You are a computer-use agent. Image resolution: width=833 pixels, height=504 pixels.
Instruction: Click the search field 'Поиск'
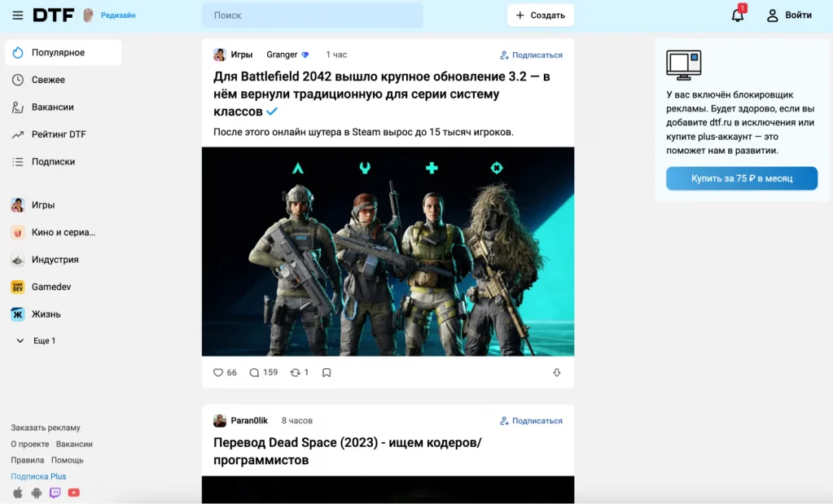312,15
